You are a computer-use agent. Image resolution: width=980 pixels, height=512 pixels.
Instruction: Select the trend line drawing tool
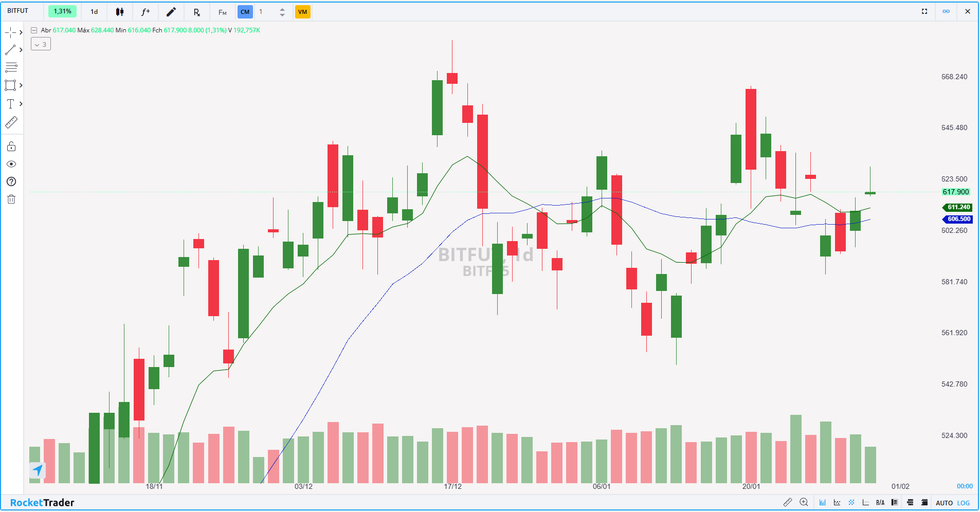[x=10, y=50]
